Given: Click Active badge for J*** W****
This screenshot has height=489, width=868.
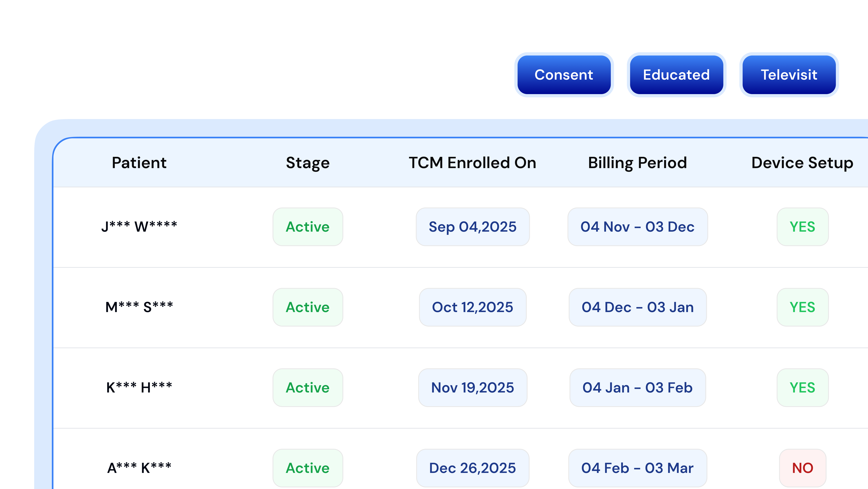Looking at the screenshot, I should tap(308, 227).
